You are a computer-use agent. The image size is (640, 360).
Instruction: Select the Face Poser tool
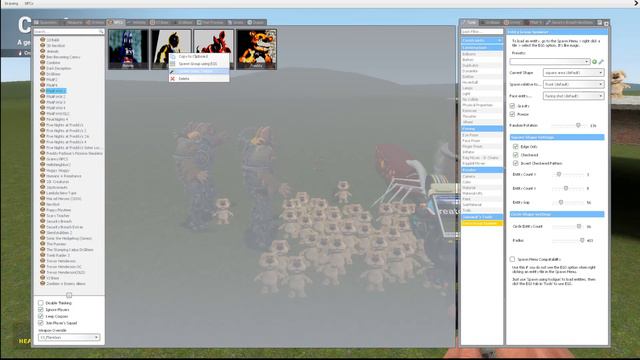point(482,140)
